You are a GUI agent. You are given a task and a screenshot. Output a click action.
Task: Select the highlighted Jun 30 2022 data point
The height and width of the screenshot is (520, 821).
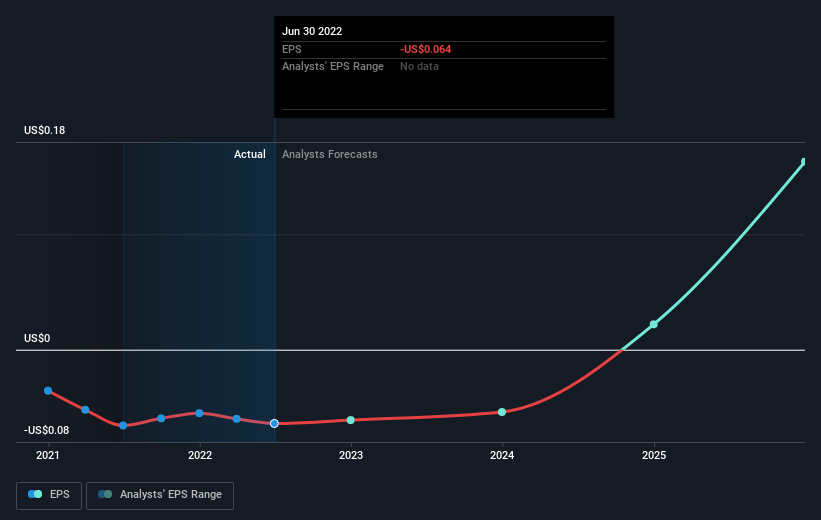[274, 423]
